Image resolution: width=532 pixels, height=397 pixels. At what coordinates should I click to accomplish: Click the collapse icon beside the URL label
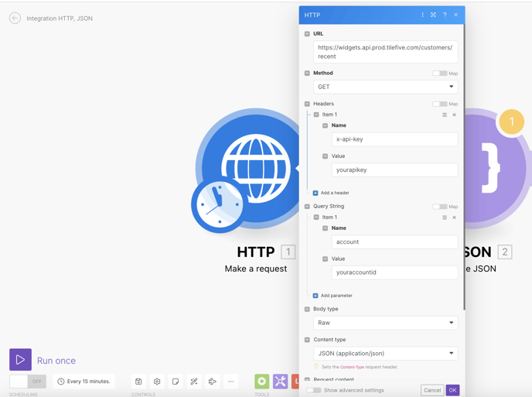(x=308, y=34)
